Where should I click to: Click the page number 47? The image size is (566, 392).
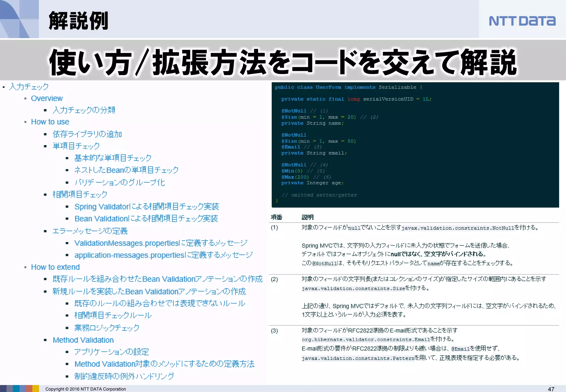click(x=551, y=389)
